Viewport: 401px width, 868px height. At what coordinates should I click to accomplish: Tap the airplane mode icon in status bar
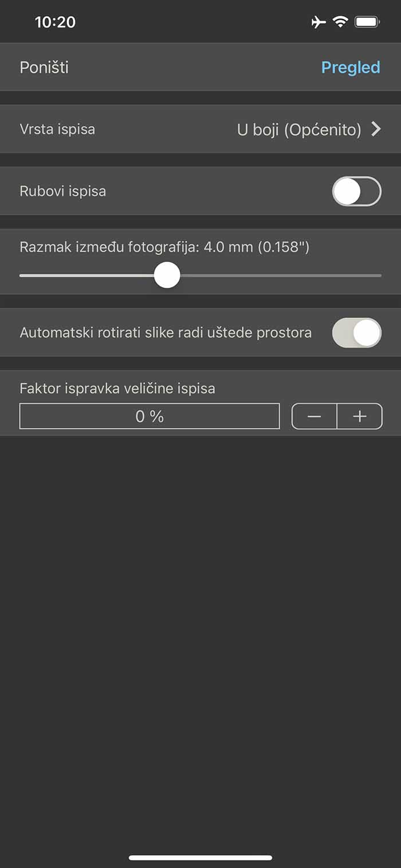click(319, 22)
